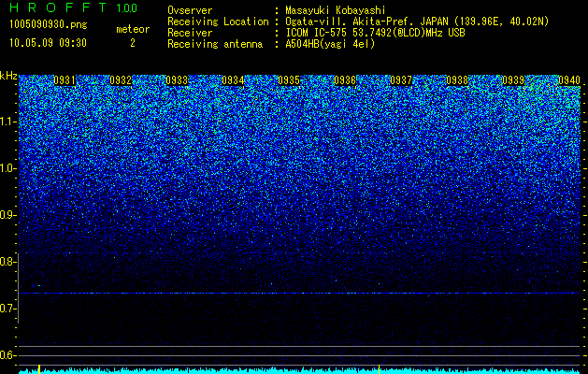Click the 0.7 kHz axis label
The height and width of the screenshot is (374, 588).
click(x=7, y=309)
